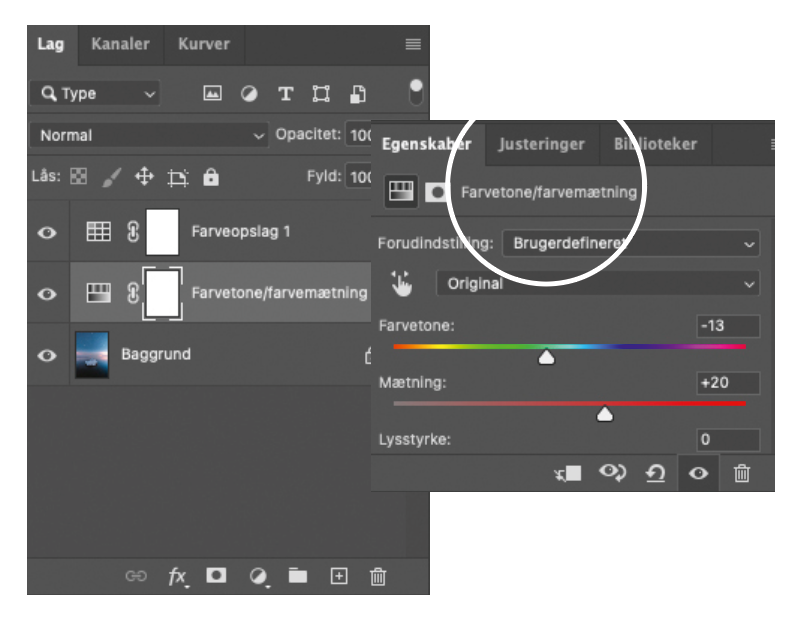Delete adjustment via Properties trash icon

click(741, 474)
